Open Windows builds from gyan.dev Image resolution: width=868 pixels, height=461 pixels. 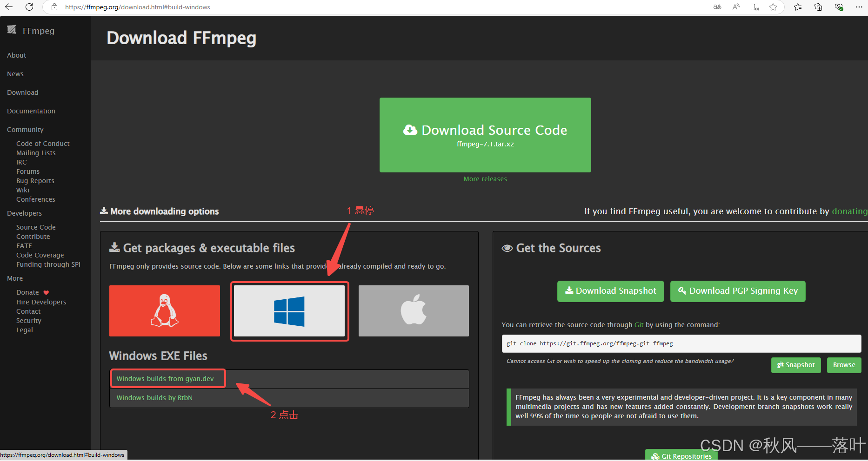pos(165,379)
